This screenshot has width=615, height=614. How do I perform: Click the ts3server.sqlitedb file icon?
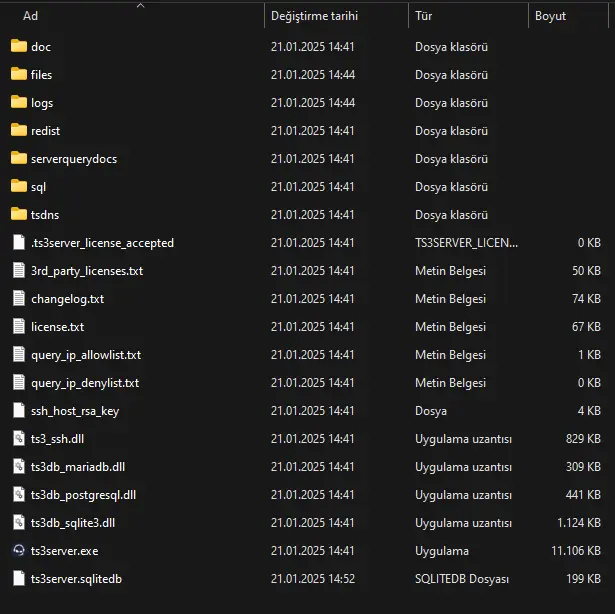click(19, 578)
